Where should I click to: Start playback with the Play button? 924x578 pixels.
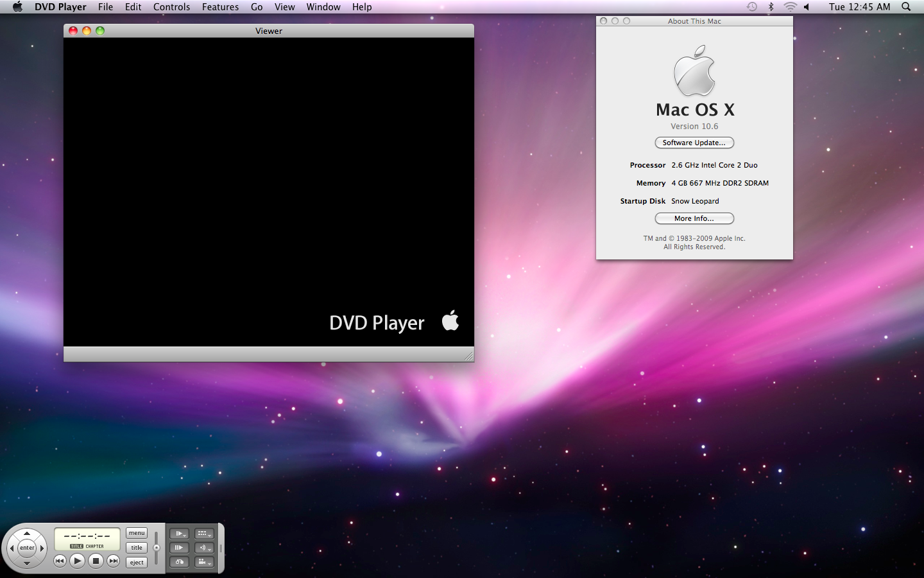pyautogui.click(x=77, y=561)
